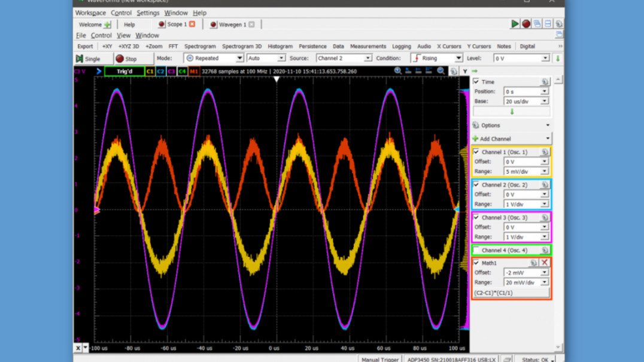Click the blue arrow before Trig'd status
644x362 pixels.
99,71
